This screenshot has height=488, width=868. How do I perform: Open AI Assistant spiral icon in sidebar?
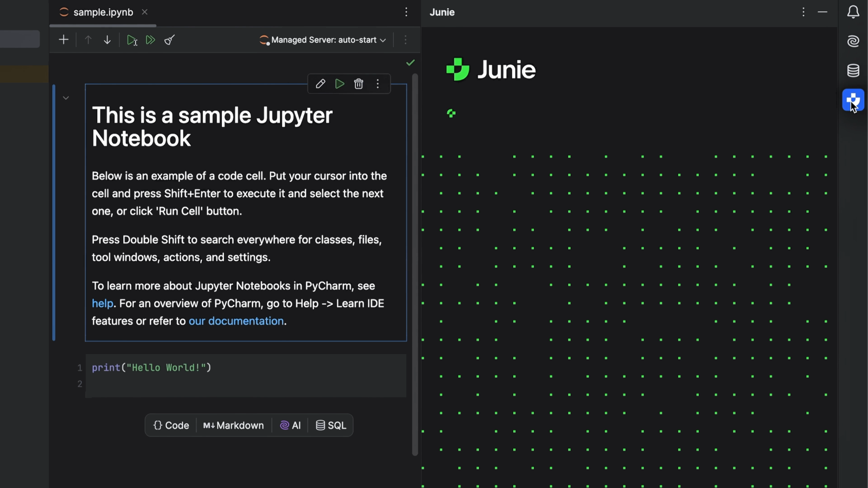pos(853,41)
